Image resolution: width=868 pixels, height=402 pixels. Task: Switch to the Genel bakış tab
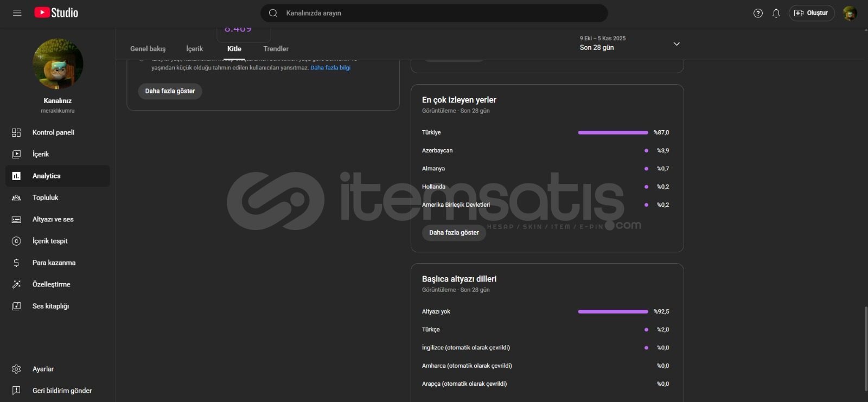[x=148, y=49]
